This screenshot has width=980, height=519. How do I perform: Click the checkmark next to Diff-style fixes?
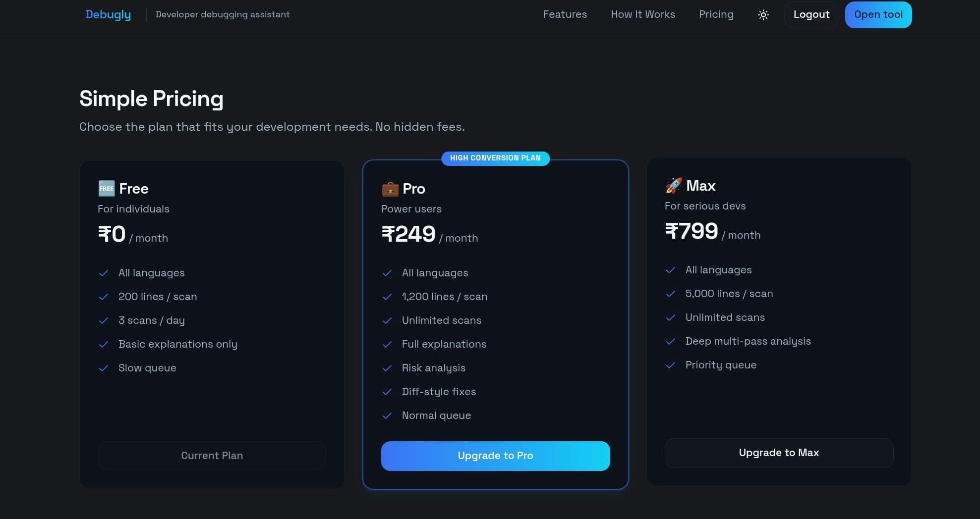point(387,392)
